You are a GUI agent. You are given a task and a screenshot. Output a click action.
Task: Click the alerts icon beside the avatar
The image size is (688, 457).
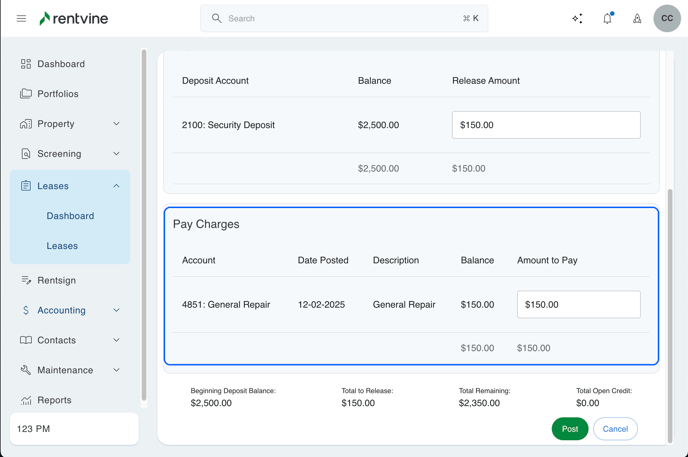[x=637, y=18]
